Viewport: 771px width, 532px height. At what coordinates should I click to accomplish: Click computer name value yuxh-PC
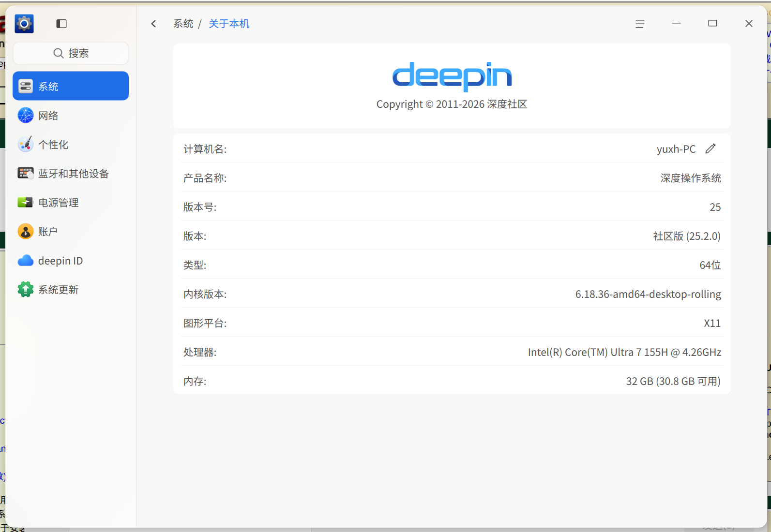[676, 149]
